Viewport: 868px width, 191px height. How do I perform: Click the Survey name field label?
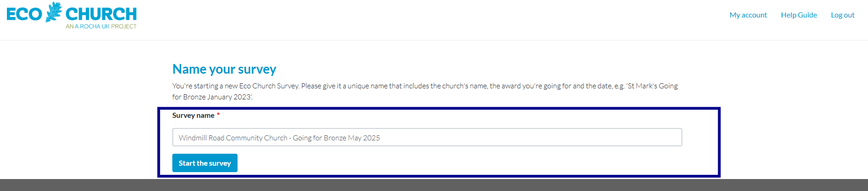click(193, 115)
